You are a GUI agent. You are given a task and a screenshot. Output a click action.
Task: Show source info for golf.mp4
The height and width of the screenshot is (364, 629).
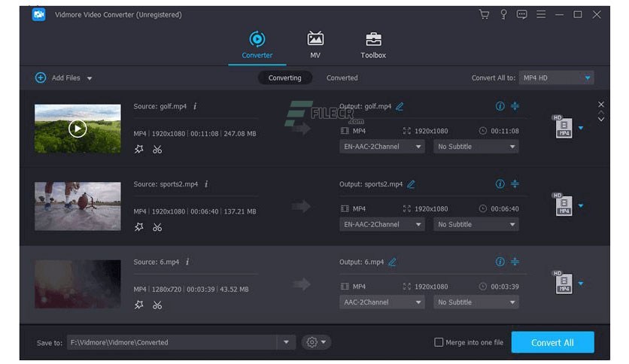click(x=195, y=106)
